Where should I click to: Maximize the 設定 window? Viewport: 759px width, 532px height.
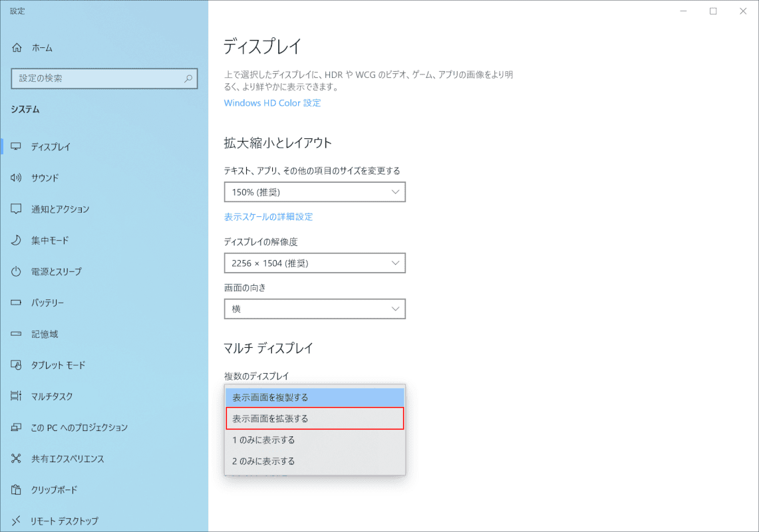pos(713,11)
